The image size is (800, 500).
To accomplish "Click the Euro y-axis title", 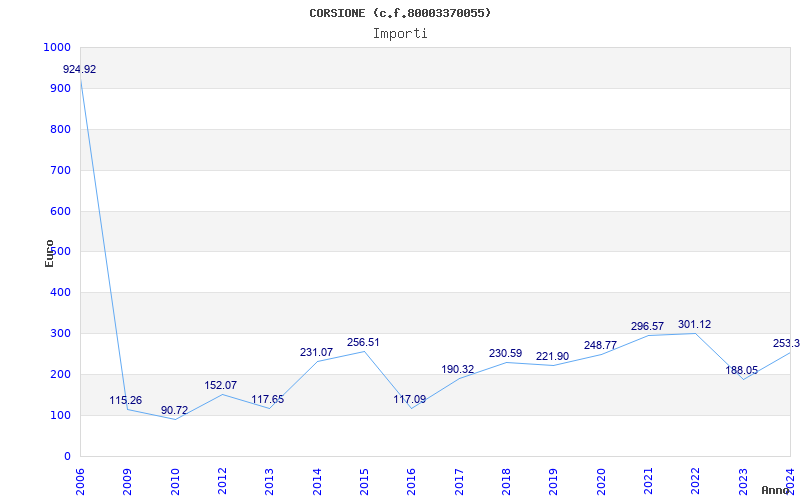I will [49, 254].
